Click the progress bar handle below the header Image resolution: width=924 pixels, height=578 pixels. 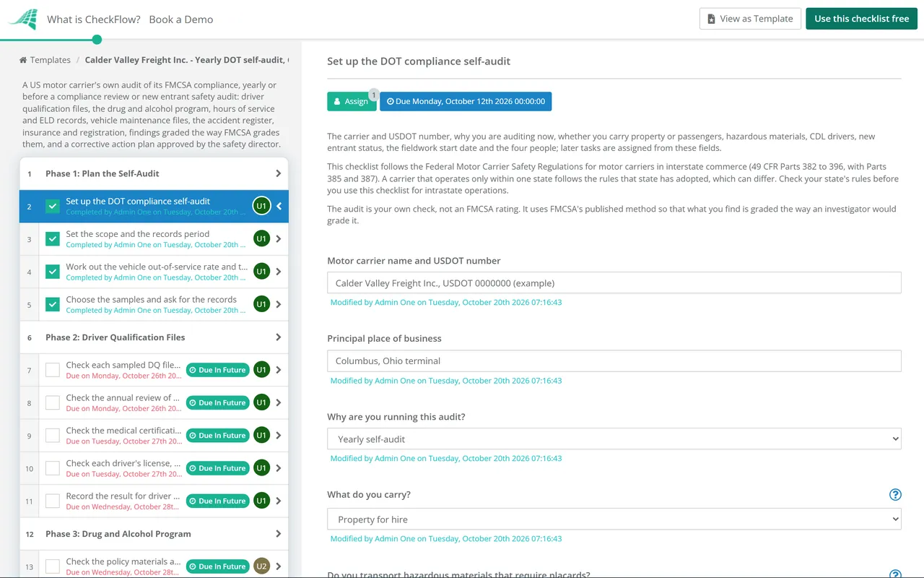pos(97,40)
